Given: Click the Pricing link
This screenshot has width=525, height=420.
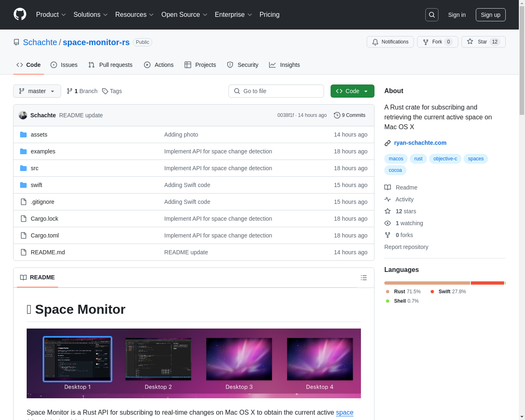Looking at the screenshot, I should coord(269,15).
